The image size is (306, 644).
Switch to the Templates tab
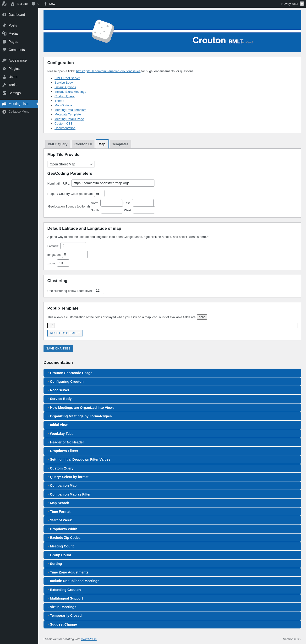coord(120,144)
